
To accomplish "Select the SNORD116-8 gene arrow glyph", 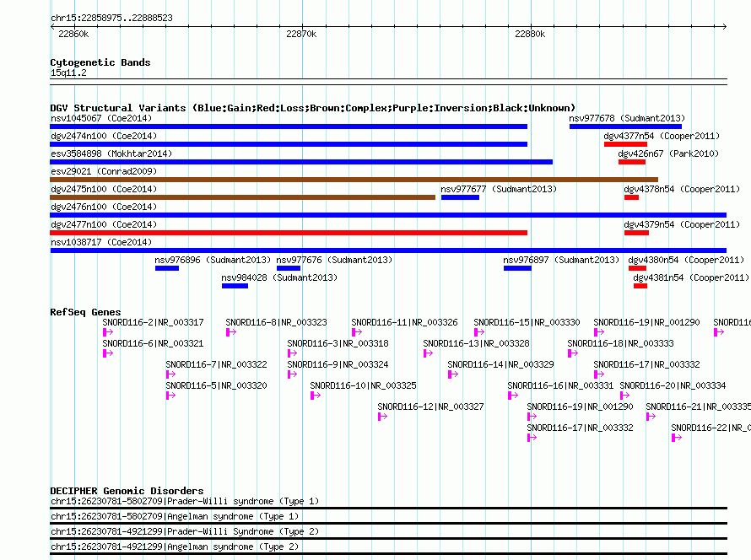I will [231, 332].
